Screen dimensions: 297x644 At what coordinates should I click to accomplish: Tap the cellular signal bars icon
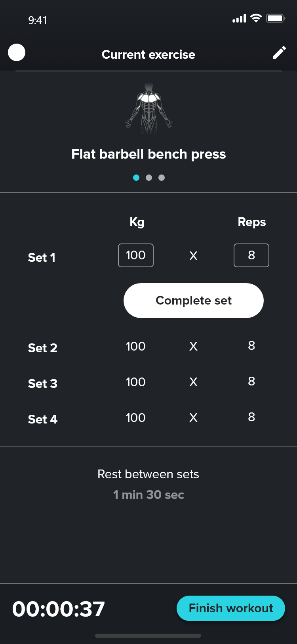point(239,19)
